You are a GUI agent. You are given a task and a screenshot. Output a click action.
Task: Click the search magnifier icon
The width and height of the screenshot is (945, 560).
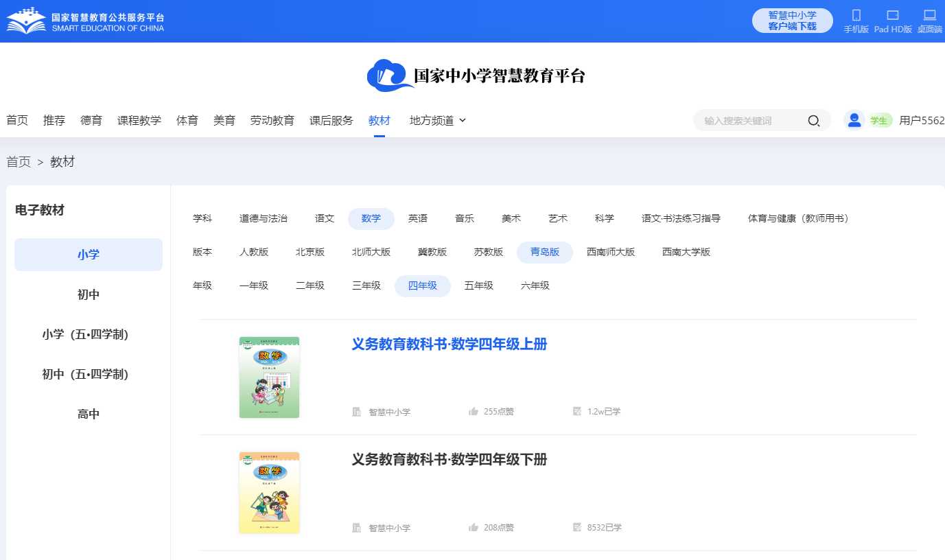click(814, 121)
